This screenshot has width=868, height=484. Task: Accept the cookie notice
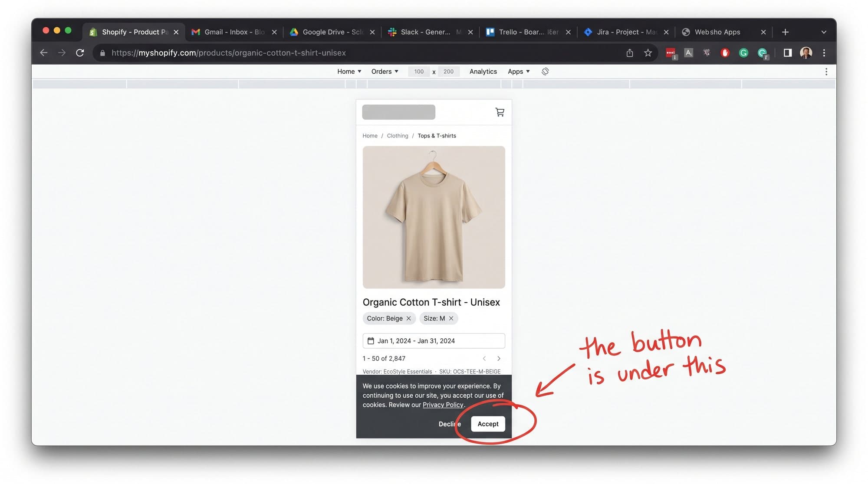click(x=488, y=424)
